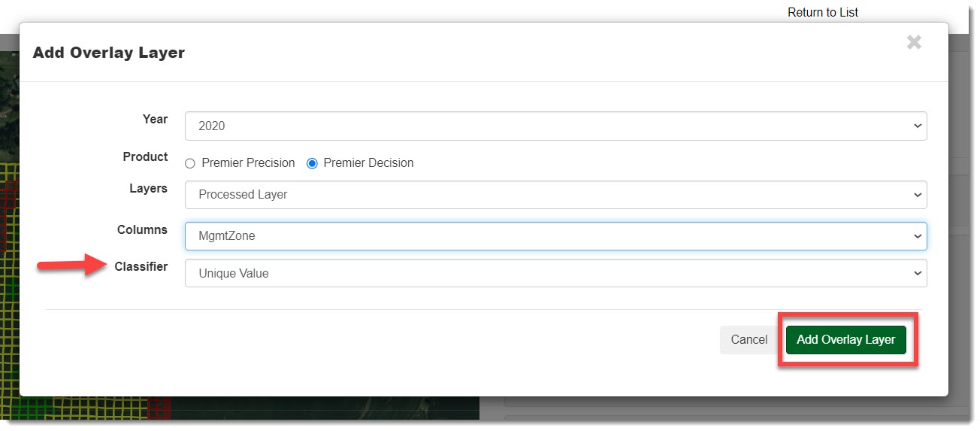Follow the Return to List link
Screen dimensions: 980x431
(822, 12)
